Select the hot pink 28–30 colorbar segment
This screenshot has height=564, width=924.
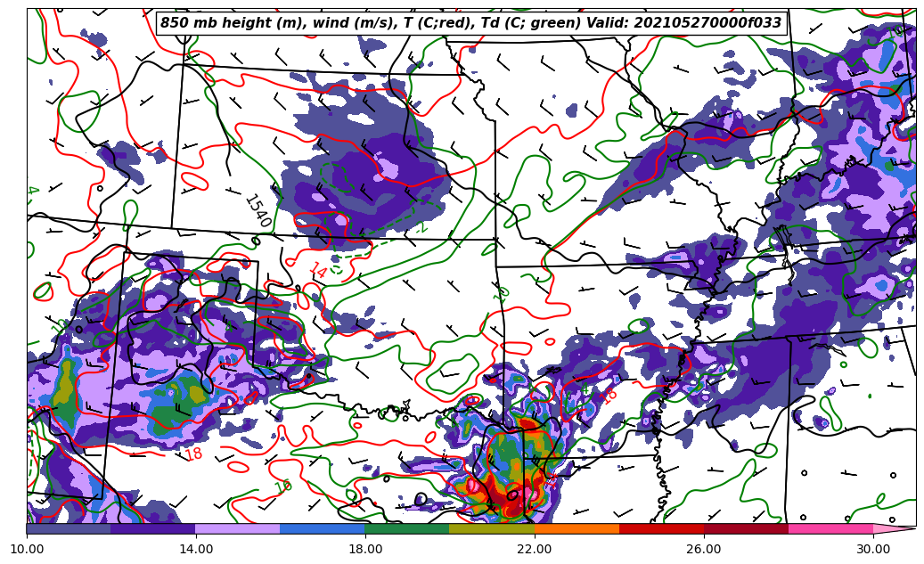click(x=830, y=528)
